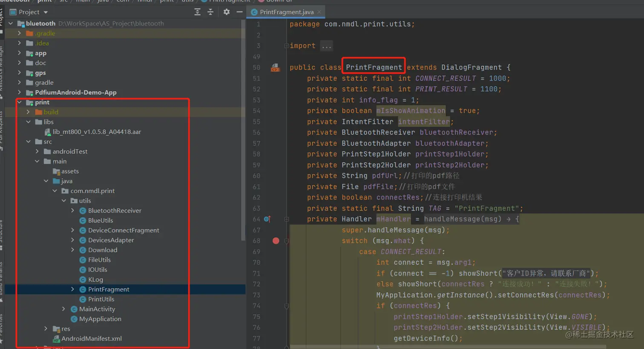Hide the Project panel with minus icon

[x=239, y=12]
